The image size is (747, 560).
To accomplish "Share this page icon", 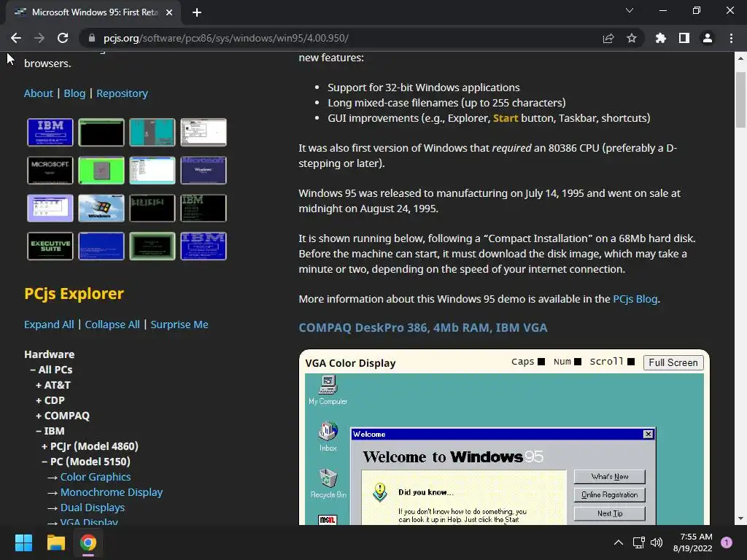I will [x=608, y=38].
